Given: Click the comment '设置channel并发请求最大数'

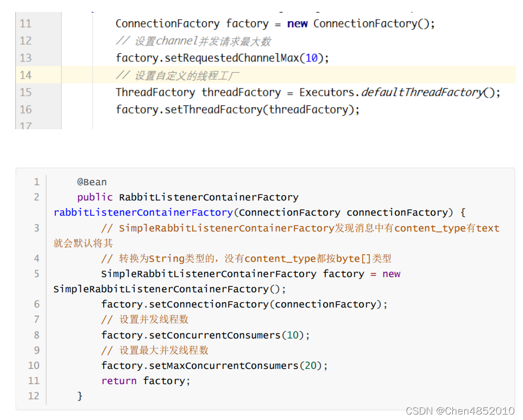Looking at the screenshot, I should [203, 41].
